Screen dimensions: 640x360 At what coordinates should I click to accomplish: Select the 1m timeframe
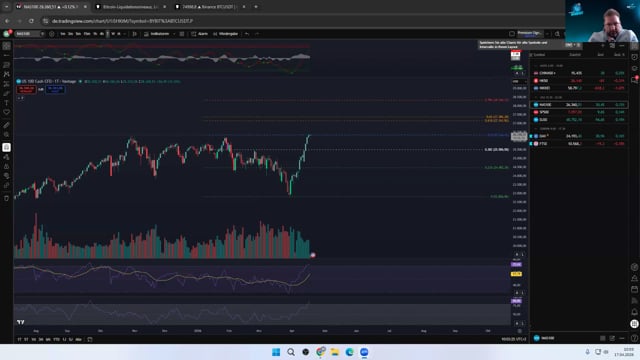(63, 34)
